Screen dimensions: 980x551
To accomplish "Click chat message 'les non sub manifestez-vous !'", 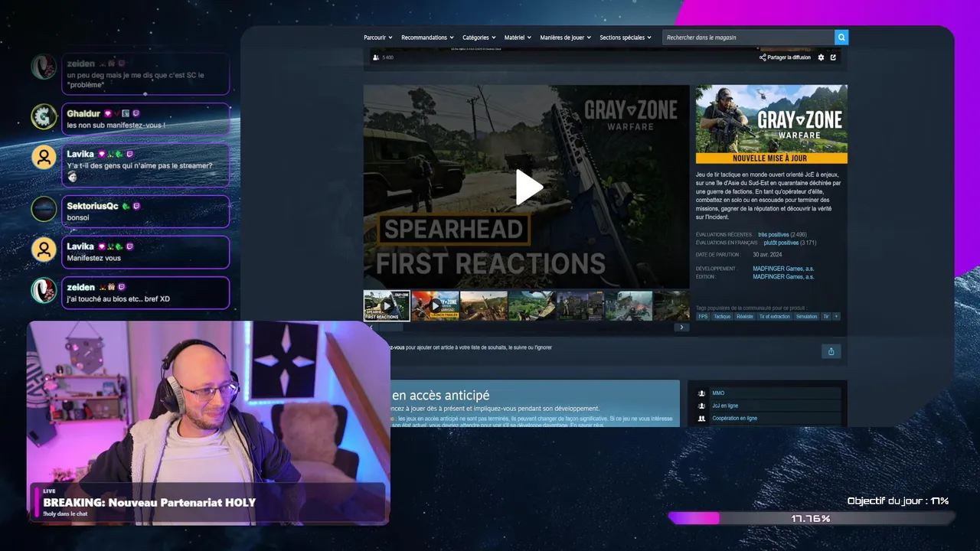I will click(x=116, y=125).
